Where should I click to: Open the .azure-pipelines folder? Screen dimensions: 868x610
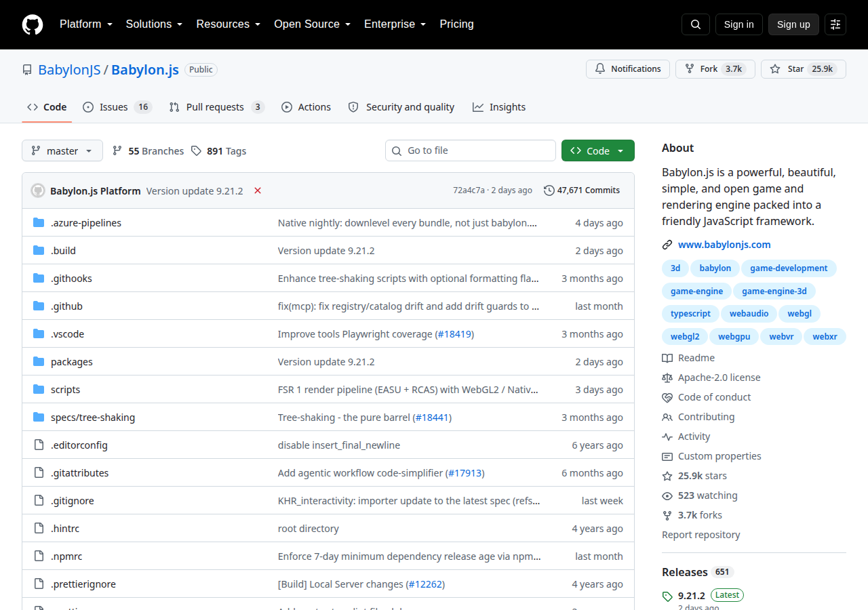[x=86, y=223]
